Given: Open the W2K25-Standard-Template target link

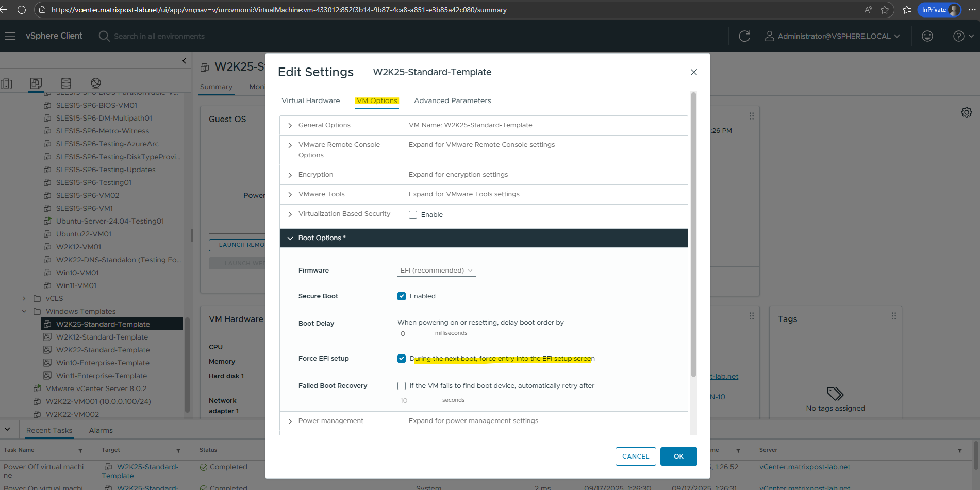Looking at the screenshot, I should [x=140, y=471].
